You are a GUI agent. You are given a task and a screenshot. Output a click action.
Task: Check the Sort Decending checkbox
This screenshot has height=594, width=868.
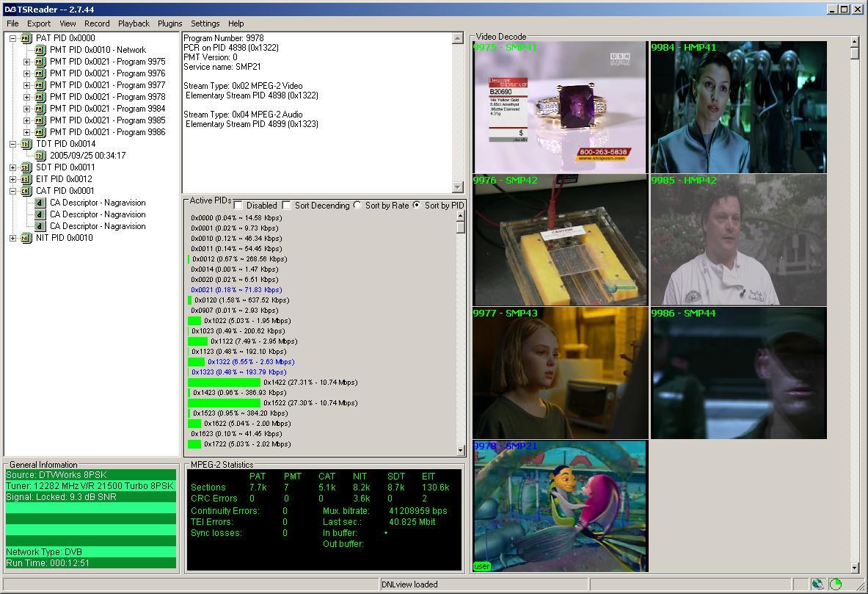point(286,206)
